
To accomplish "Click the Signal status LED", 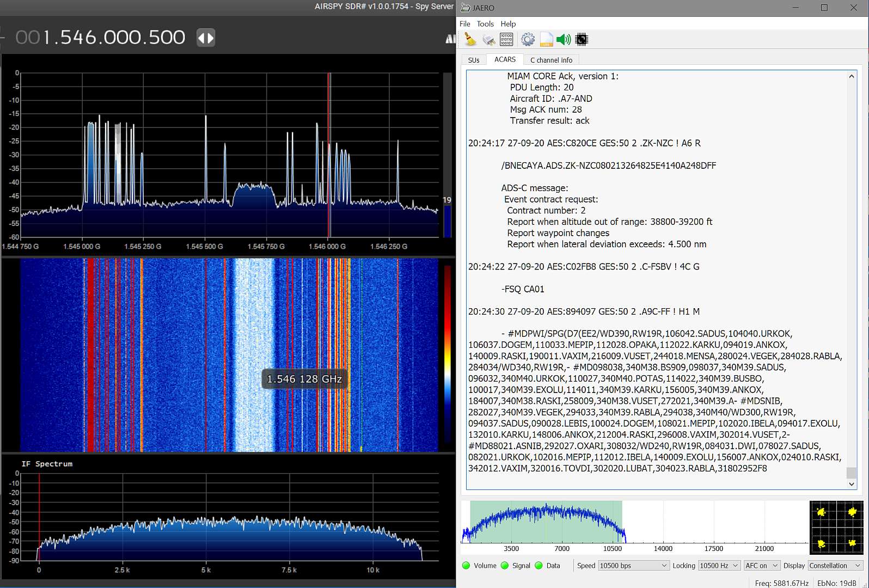I will pyautogui.click(x=505, y=566).
